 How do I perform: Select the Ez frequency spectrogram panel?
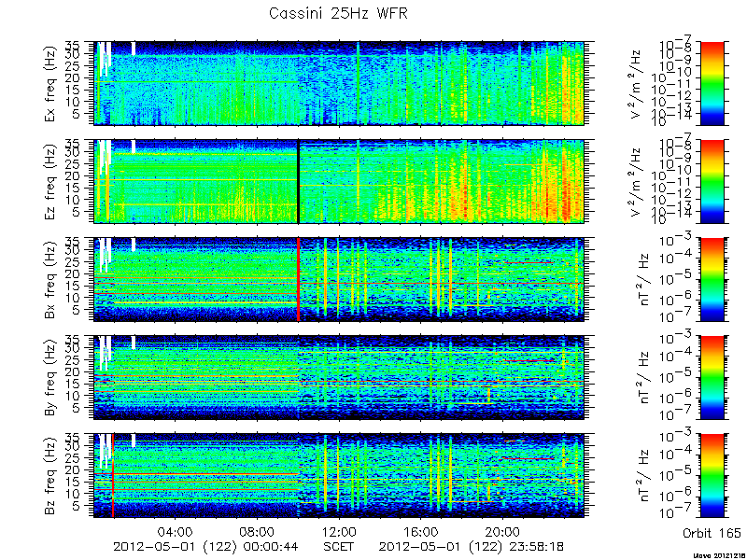(x=339, y=181)
